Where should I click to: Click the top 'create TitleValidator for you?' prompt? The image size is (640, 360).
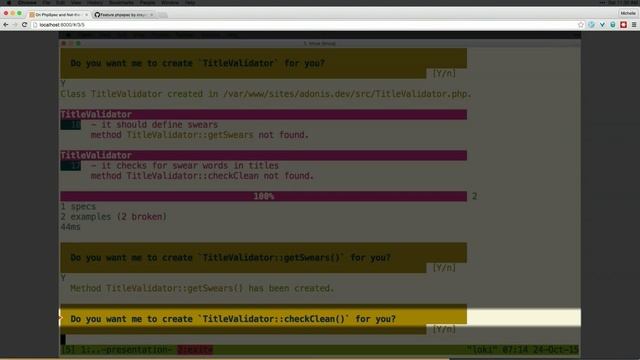pos(198,63)
